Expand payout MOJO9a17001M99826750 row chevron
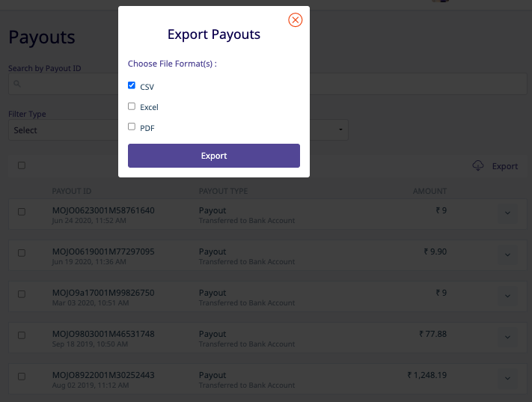The height and width of the screenshot is (402, 532). pyautogui.click(x=507, y=296)
